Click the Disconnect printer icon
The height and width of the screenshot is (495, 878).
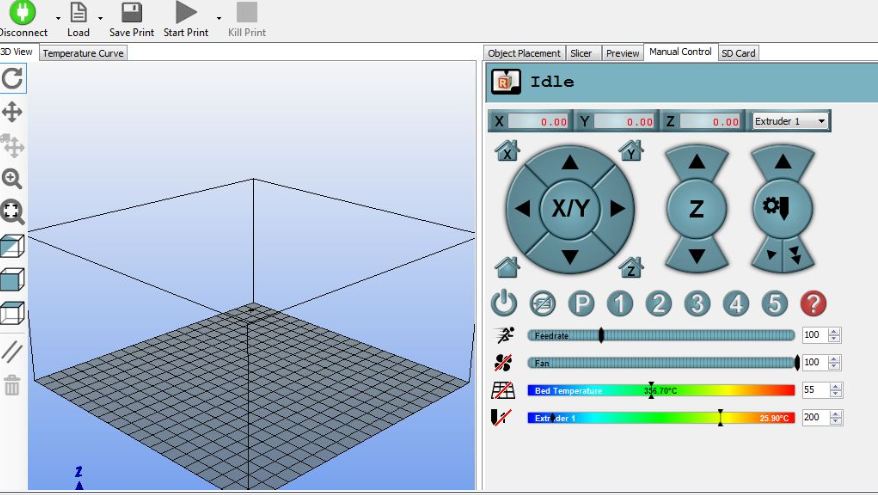click(22, 12)
